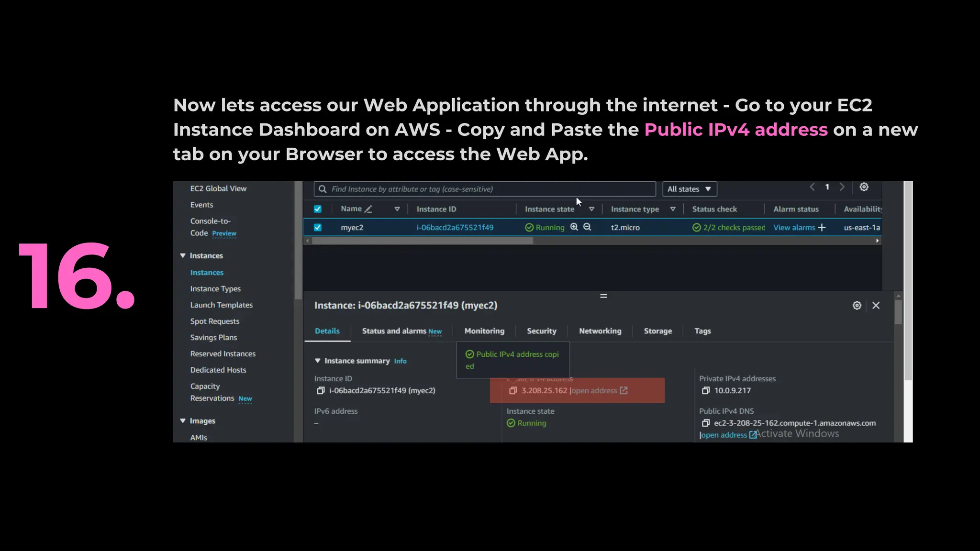Collapse the Instances sidebar section

pyautogui.click(x=183, y=256)
